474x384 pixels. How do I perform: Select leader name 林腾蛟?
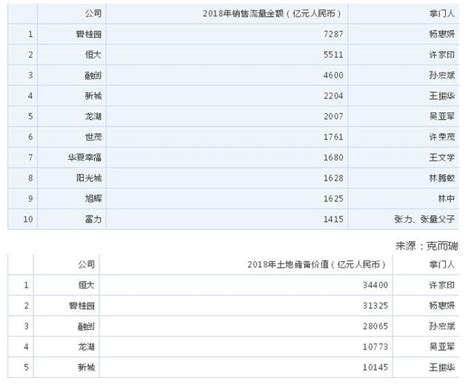pyautogui.click(x=442, y=178)
